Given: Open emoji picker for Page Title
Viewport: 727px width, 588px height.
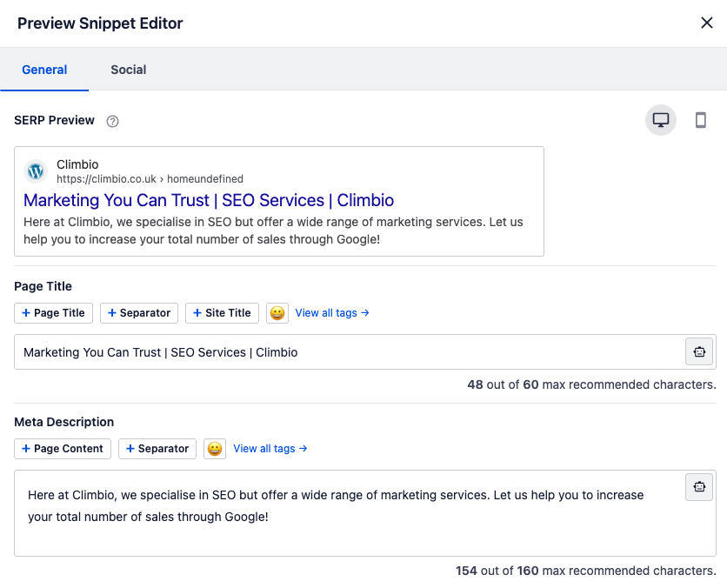Looking at the screenshot, I should [277, 313].
